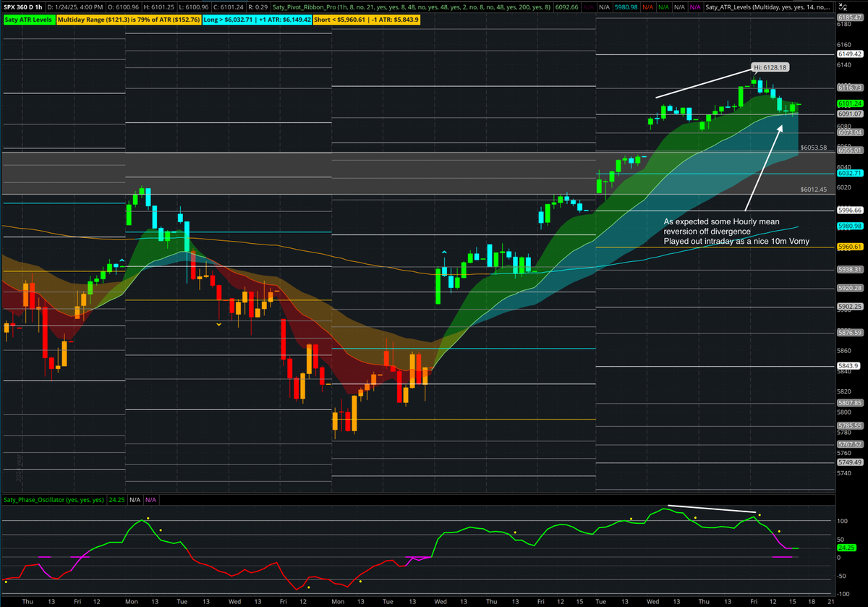Click the 6091.07 price axis bubble
The image size is (868, 607).
coord(849,114)
